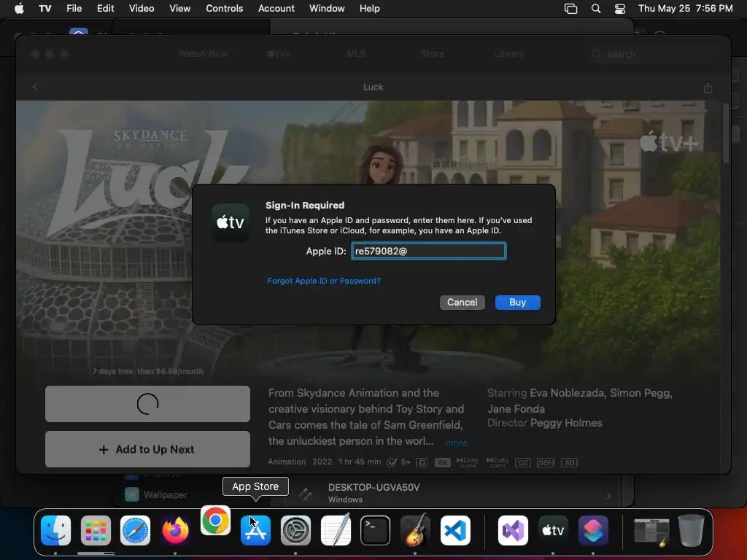
Task: Click the Luck page title in header
Action: pos(373,87)
